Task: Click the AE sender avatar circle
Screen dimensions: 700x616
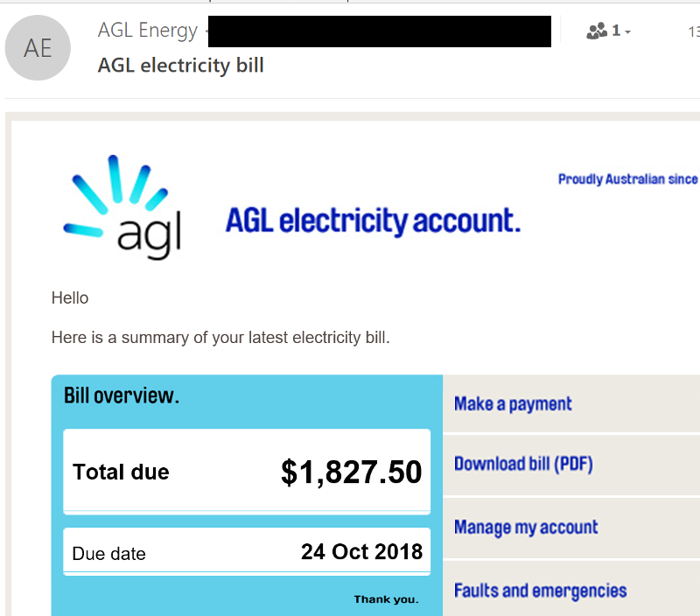Action: (38, 48)
